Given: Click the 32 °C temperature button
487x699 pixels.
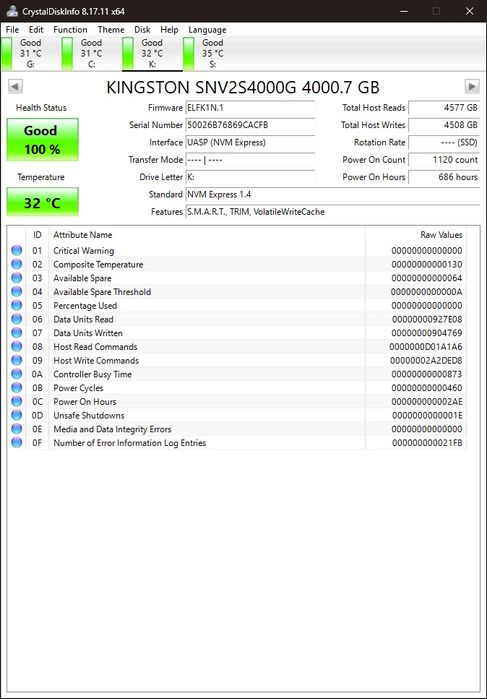Looking at the screenshot, I should (x=42, y=202).
